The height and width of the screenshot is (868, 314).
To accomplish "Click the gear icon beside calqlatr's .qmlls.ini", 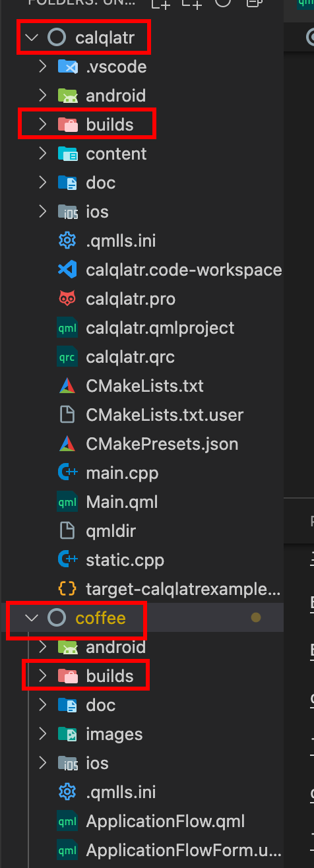I will click(x=67, y=241).
